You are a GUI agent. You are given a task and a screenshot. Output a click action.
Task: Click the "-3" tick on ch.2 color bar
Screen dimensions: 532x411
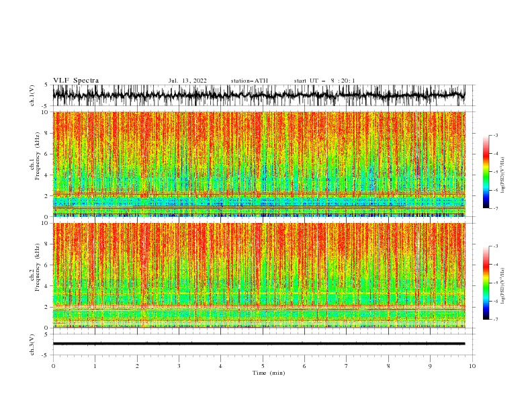(495, 246)
